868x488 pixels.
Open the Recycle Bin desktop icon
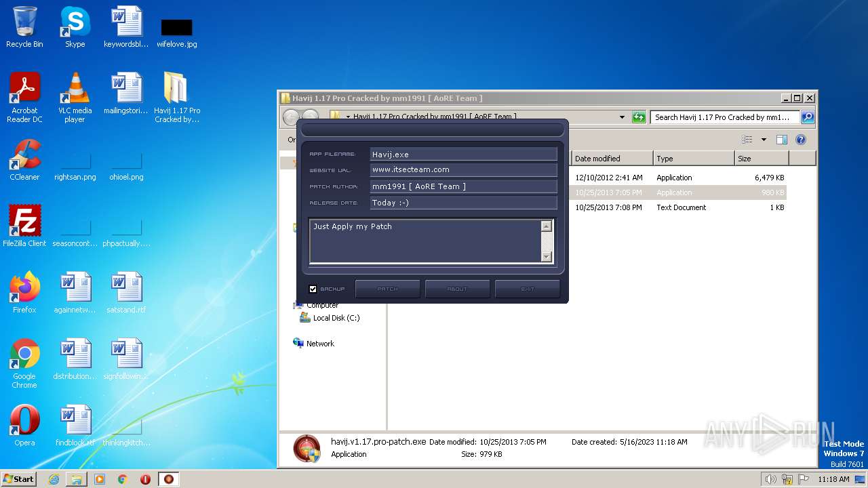[x=24, y=27]
